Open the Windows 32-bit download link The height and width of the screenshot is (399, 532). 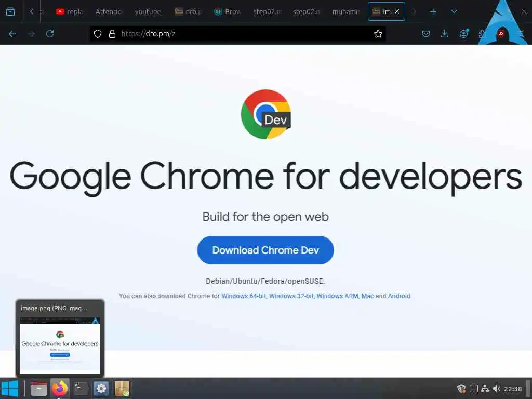pos(291,296)
